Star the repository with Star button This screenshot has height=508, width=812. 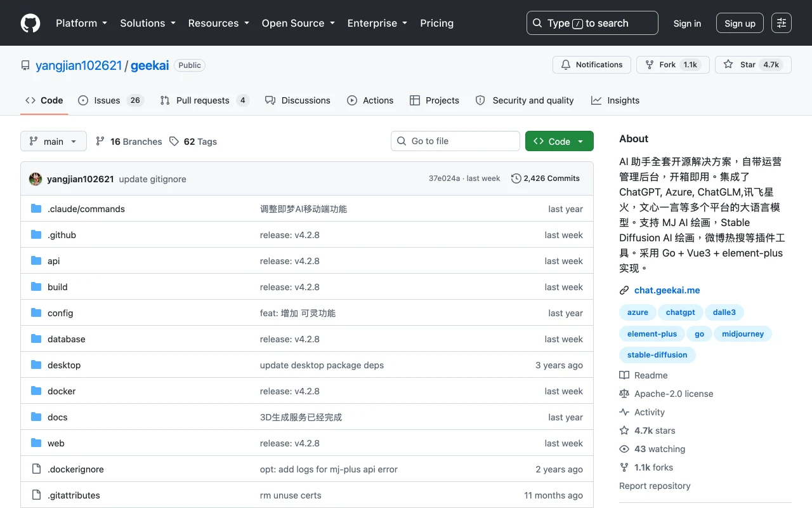tap(753, 65)
